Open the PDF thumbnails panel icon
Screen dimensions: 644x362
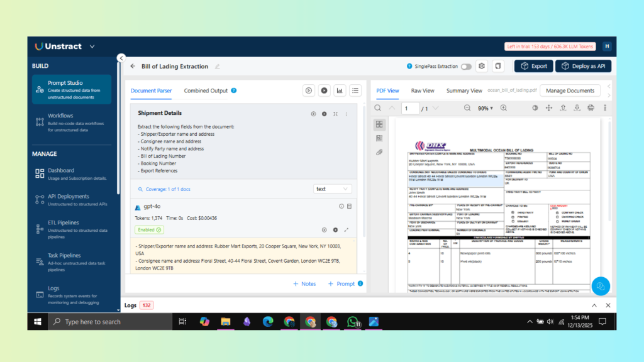coord(379,124)
